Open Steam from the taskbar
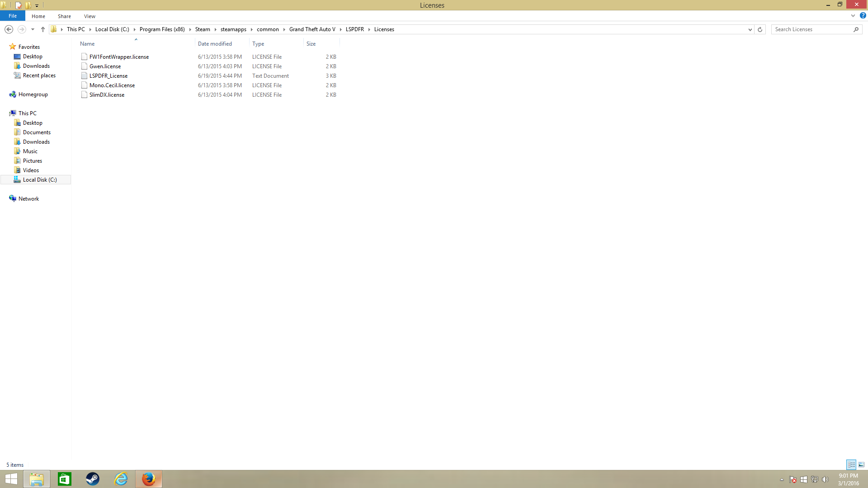Viewport: 868px width, 488px height. click(93, 479)
